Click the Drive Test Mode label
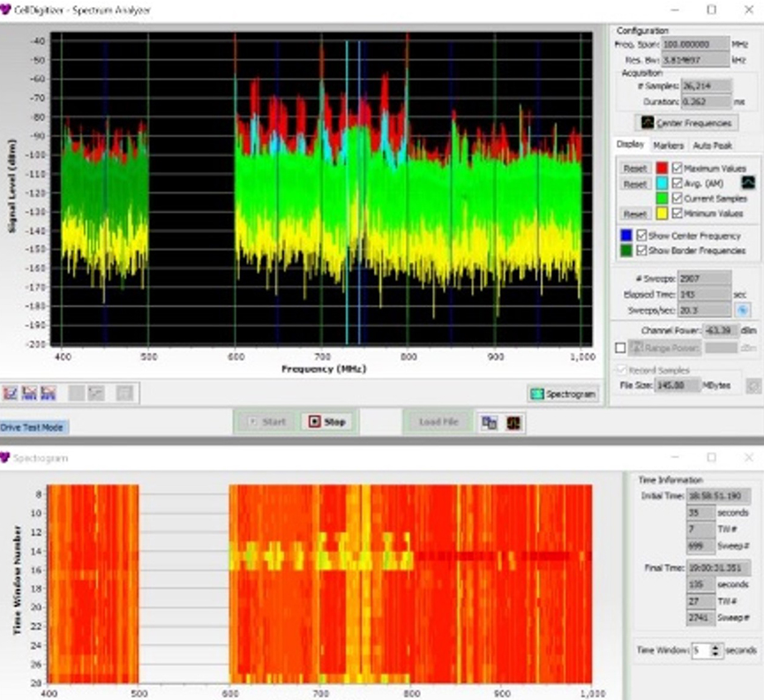The height and width of the screenshot is (700, 764). pyautogui.click(x=32, y=427)
